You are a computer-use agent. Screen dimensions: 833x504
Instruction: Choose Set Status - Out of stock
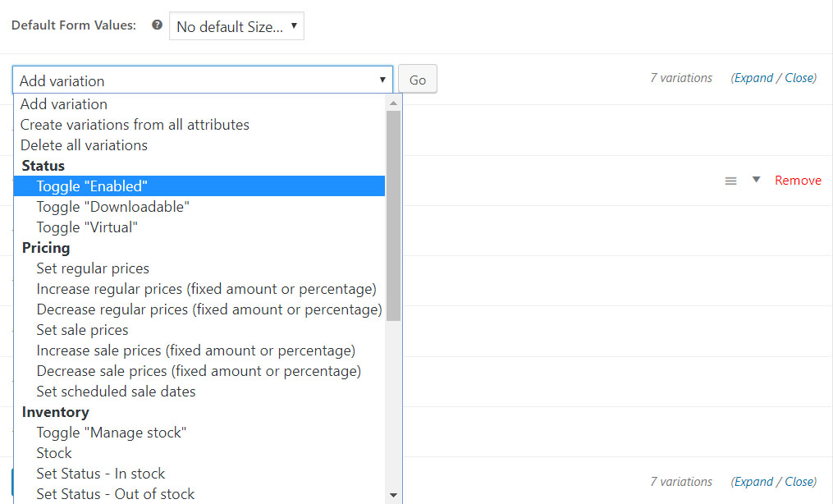(199, 494)
